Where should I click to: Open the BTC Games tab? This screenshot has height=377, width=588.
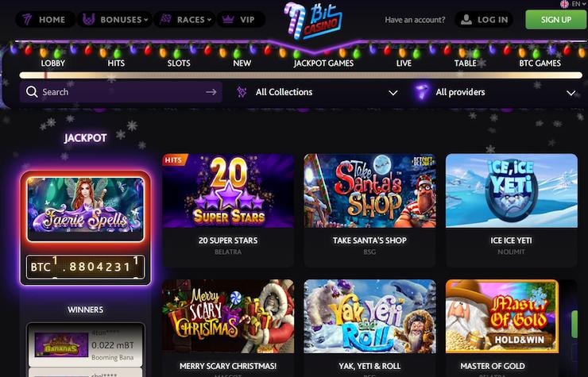coord(540,63)
